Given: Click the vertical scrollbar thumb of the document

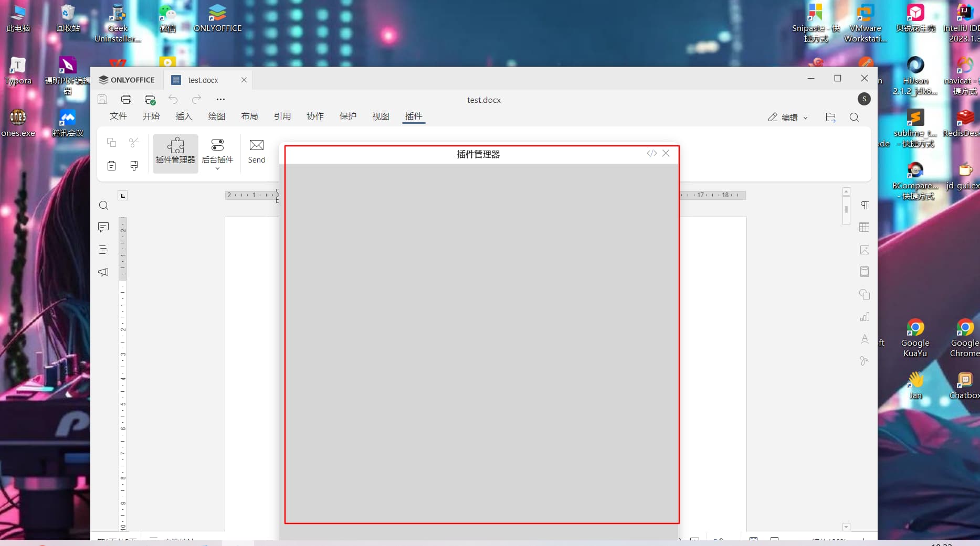Looking at the screenshot, I should (846, 209).
